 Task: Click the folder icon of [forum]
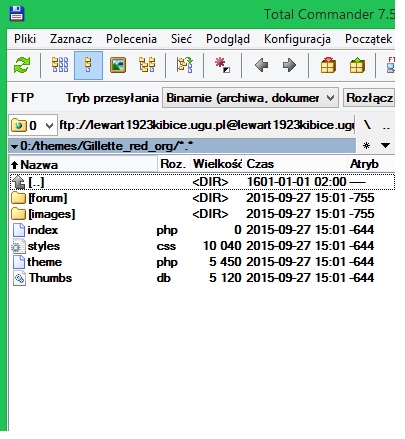[x=18, y=198]
